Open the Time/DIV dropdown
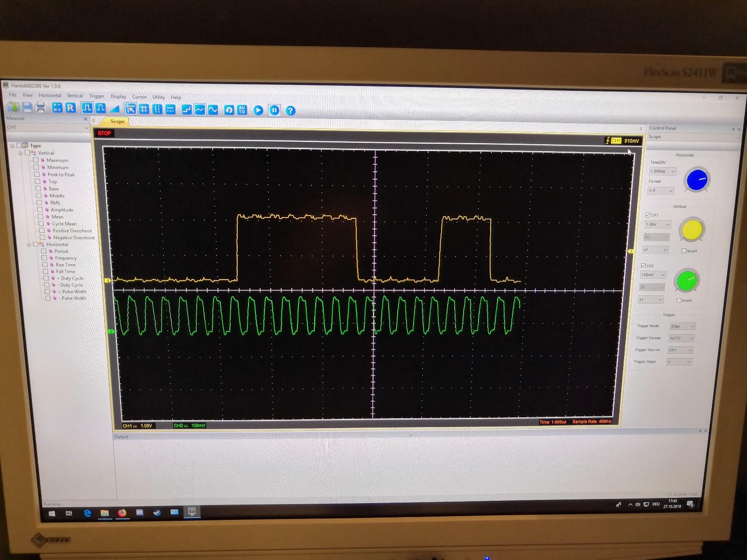 coord(662,171)
